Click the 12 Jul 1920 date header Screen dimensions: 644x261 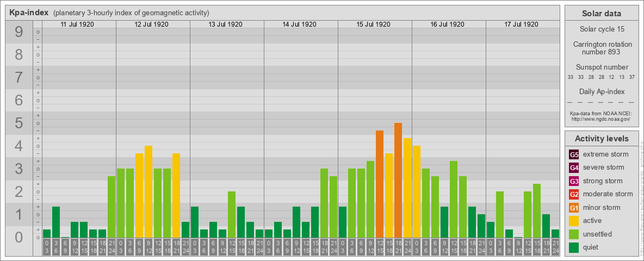tap(151, 24)
